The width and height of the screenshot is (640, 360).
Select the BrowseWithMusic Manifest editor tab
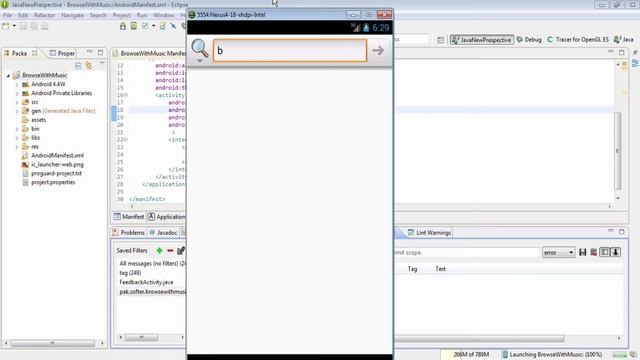149,53
